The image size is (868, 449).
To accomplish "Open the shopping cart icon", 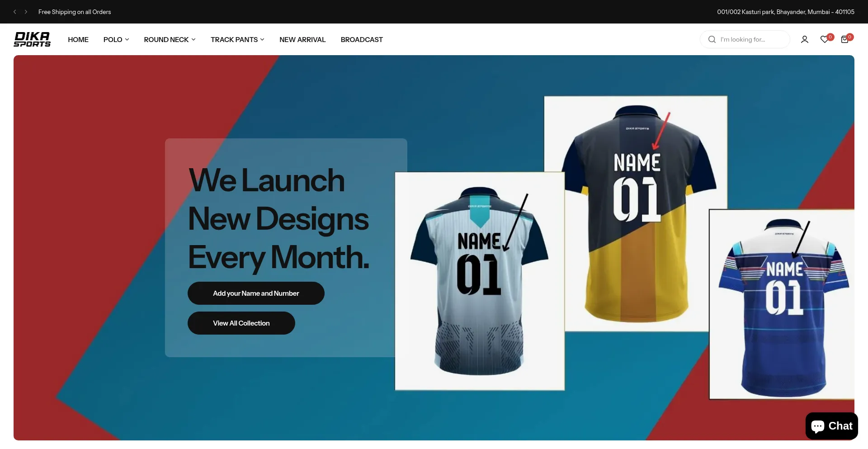I will [844, 39].
